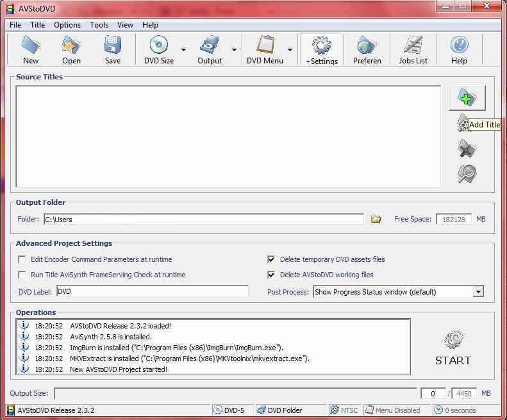Viewport: 507px width, 420px height.
Task: Click the output Folder path field
Action: (204, 220)
